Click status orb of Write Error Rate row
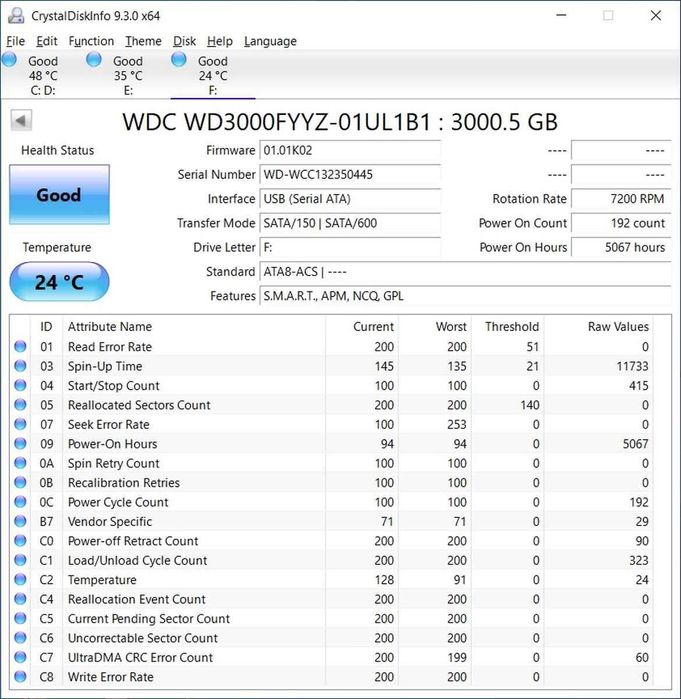The image size is (681, 699). tap(20, 677)
